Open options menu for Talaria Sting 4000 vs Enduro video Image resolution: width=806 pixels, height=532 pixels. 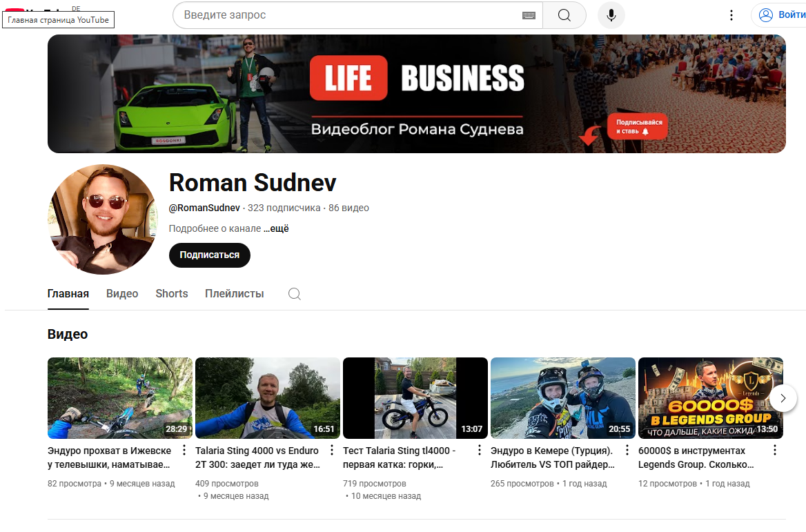click(331, 451)
